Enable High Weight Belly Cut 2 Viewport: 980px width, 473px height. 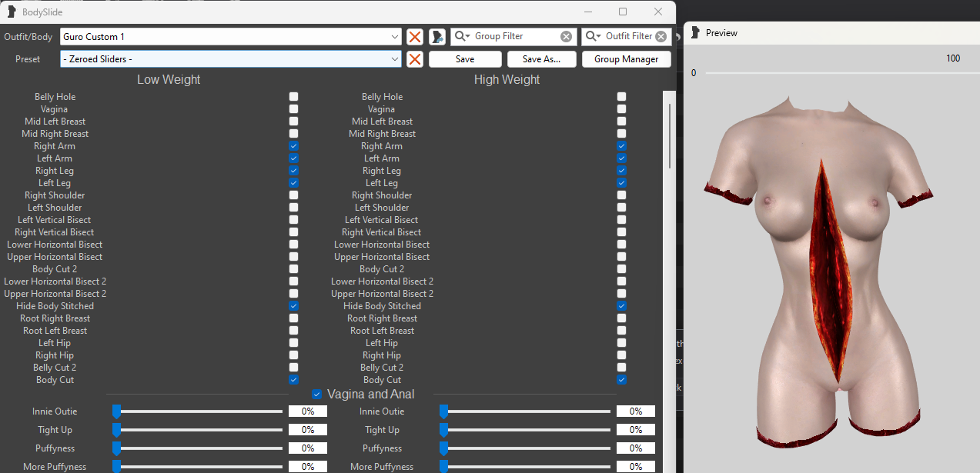[621, 368]
